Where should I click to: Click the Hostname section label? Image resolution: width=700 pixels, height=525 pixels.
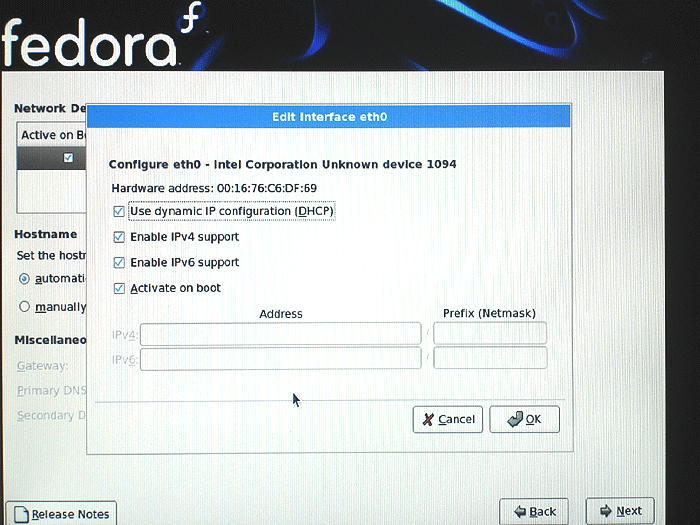pyautogui.click(x=46, y=234)
